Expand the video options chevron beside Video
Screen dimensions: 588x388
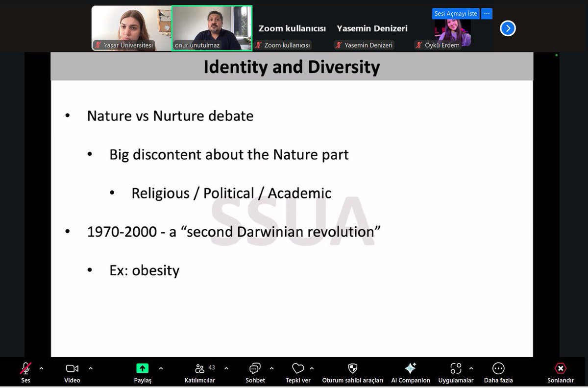click(x=90, y=369)
